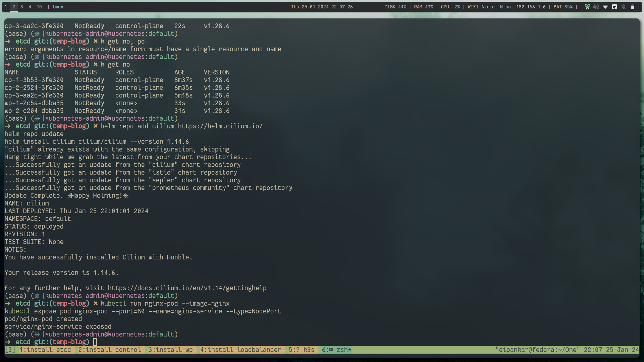644x362 pixels.
Task: Click the tmux status dipankar@fedora:~/One title
Action: point(538,350)
